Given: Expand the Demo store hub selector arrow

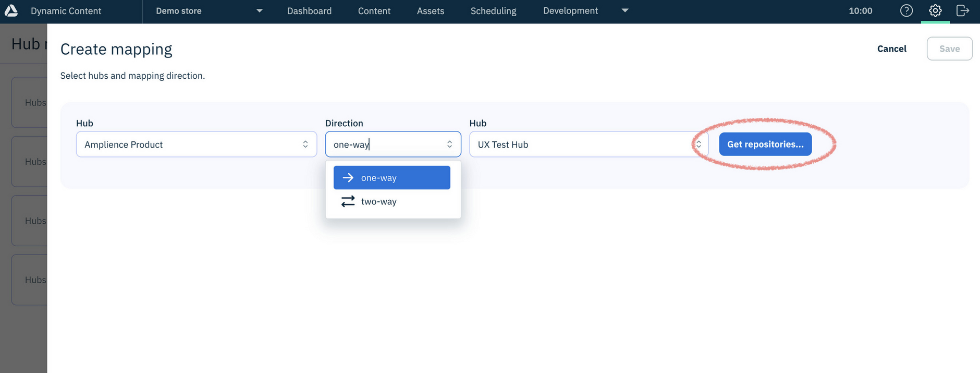Looking at the screenshot, I should [x=259, y=11].
